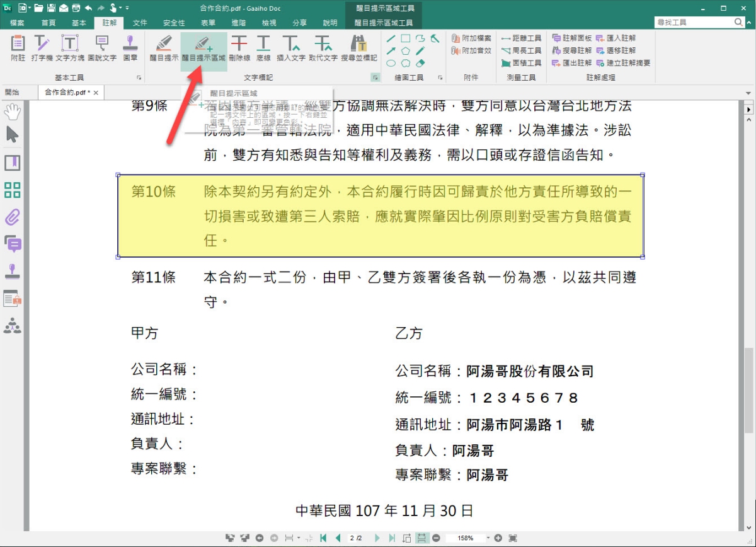Go to the previous page

click(x=338, y=538)
